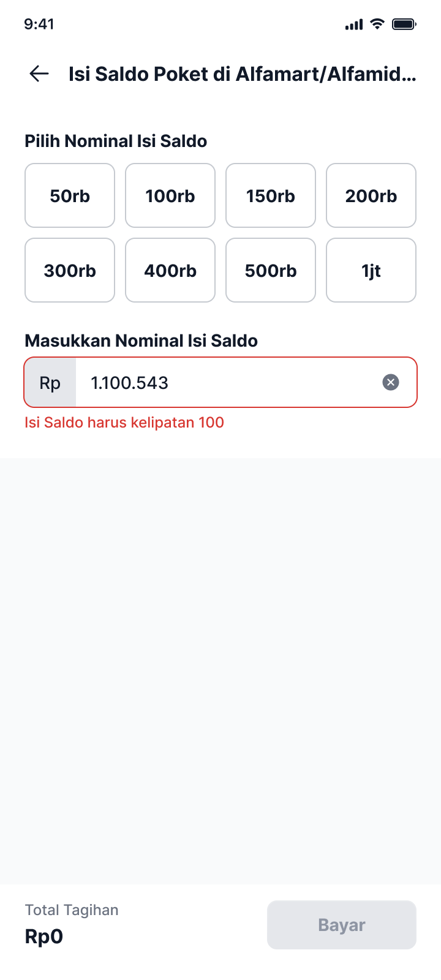Click the Bayar button

click(342, 925)
